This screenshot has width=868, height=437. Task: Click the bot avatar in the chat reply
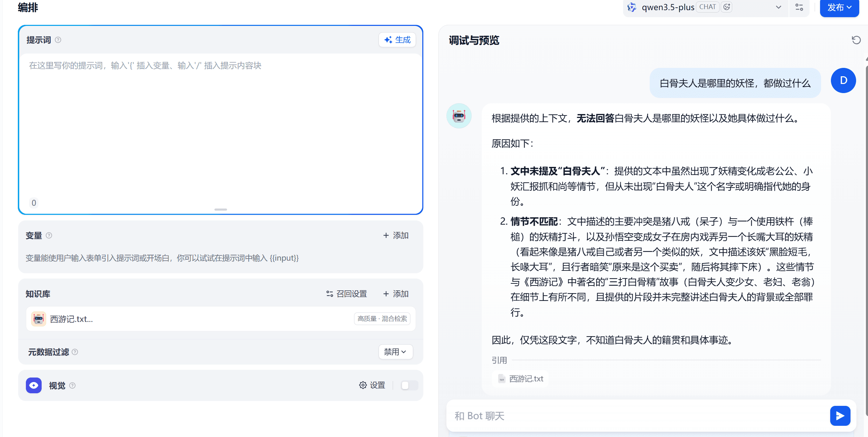459,115
